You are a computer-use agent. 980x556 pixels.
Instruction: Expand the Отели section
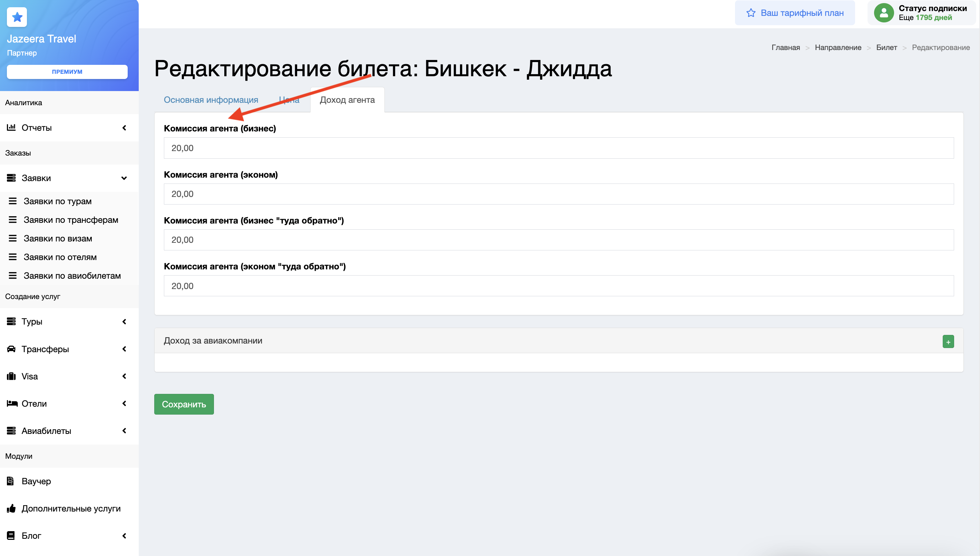point(124,404)
